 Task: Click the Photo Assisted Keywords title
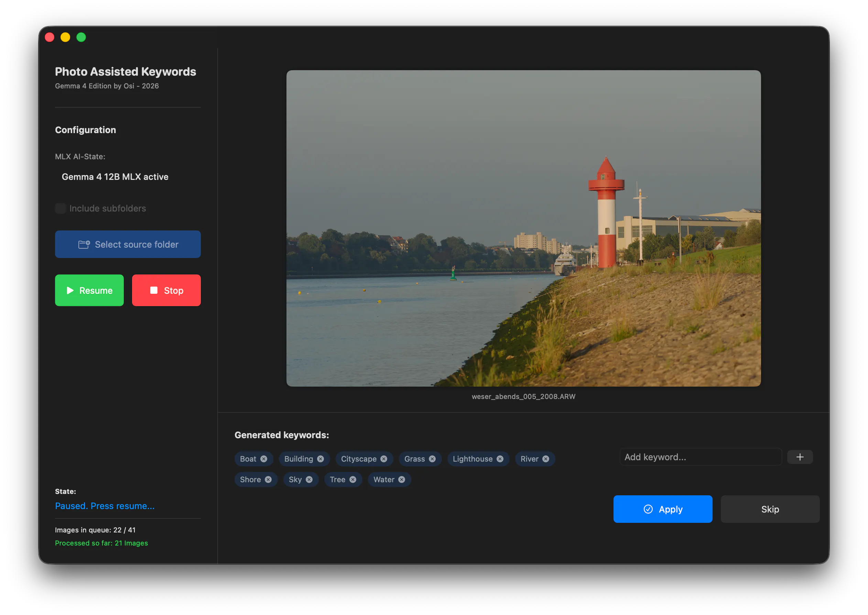coord(126,72)
